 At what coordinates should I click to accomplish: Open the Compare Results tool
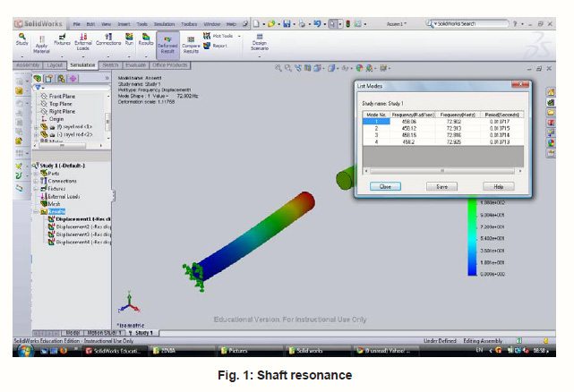(x=191, y=43)
